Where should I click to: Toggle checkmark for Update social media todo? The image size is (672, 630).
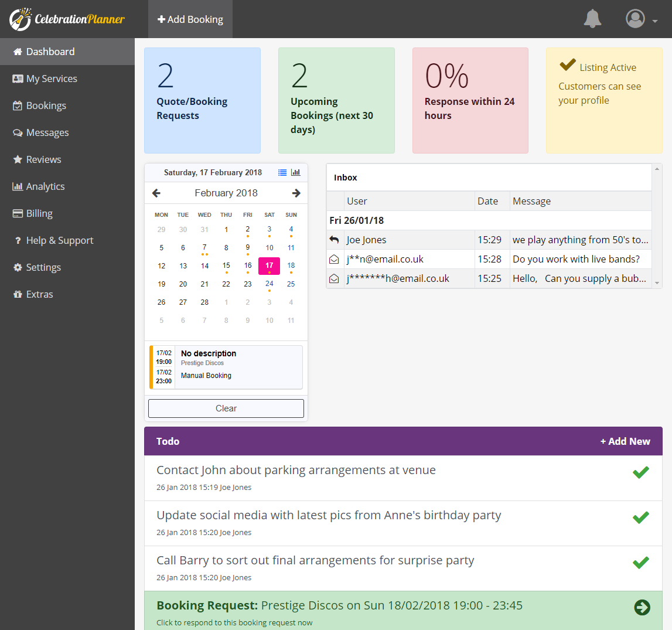641,517
